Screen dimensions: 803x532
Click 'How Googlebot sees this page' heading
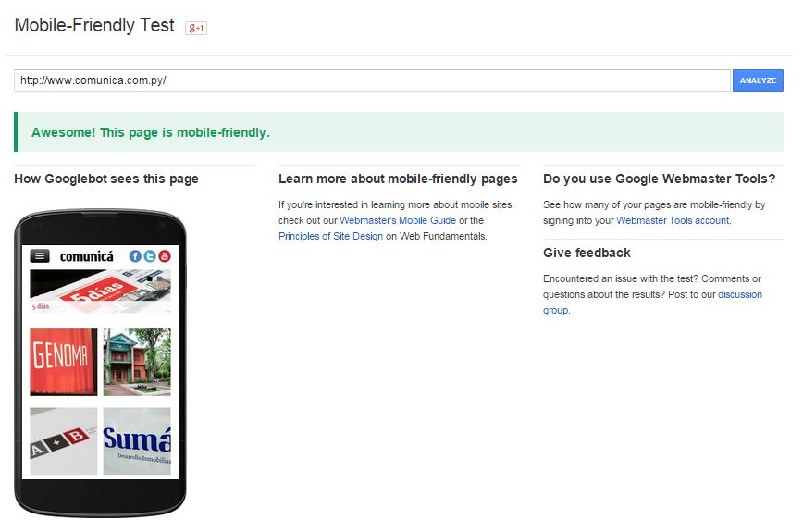tap(106, 179)
